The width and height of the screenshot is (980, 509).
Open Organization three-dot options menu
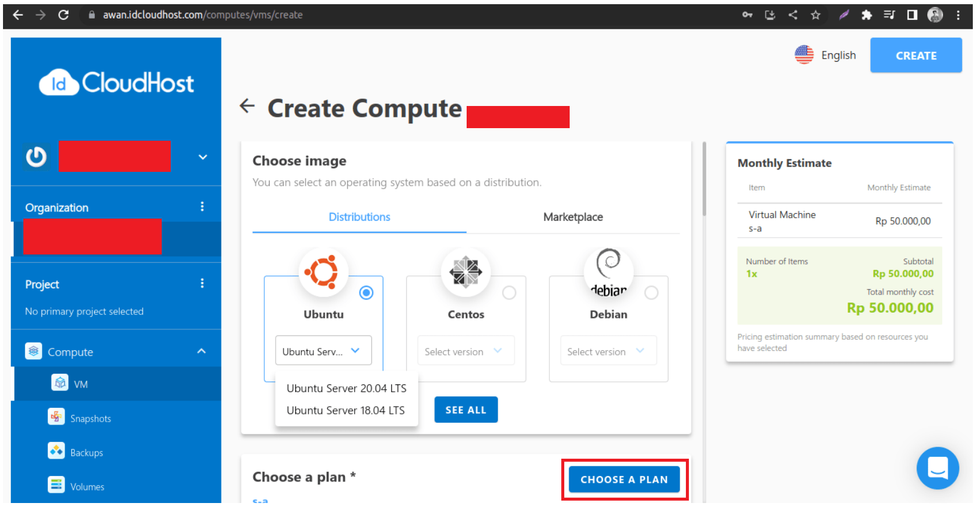point(202,207)
